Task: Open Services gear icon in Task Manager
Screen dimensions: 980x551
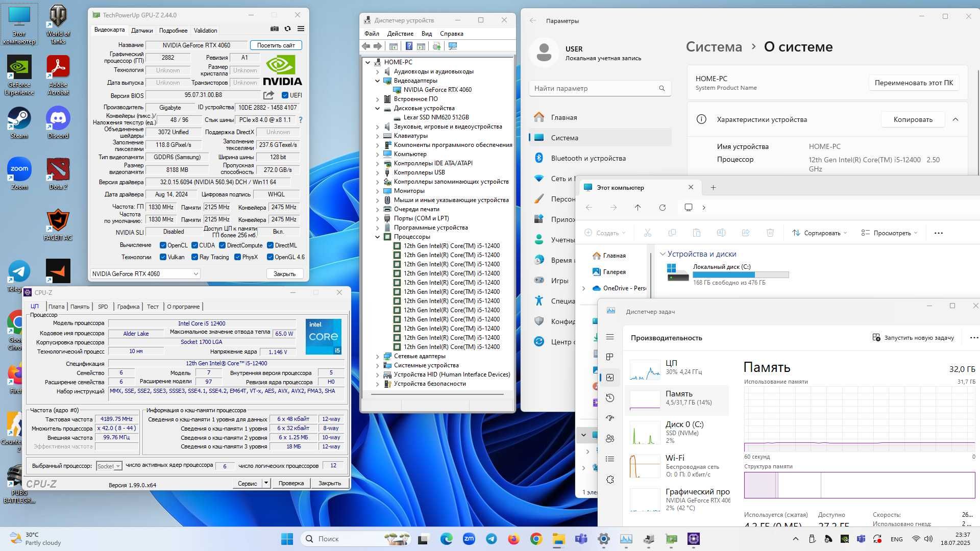Action: point(610,480)
